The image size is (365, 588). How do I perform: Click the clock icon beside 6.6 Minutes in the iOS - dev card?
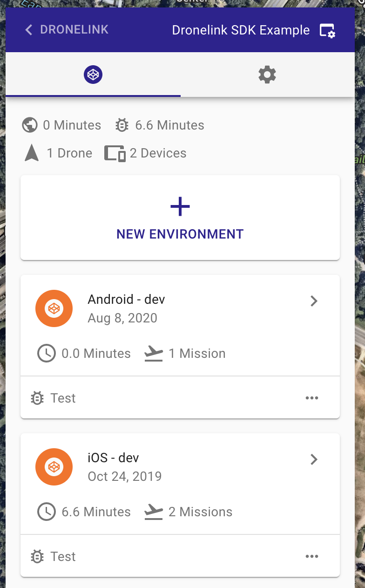pos(47,512)
